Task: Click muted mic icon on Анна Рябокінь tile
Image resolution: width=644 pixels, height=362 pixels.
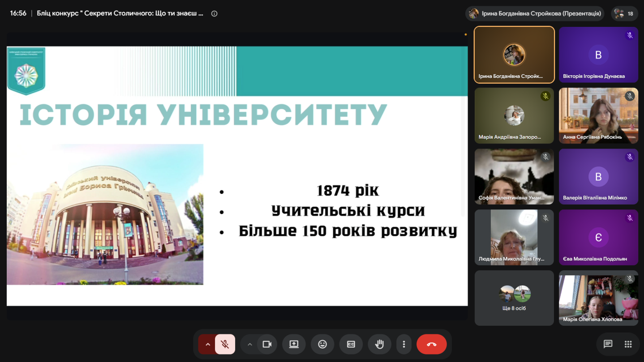Action: coord(630,96)
